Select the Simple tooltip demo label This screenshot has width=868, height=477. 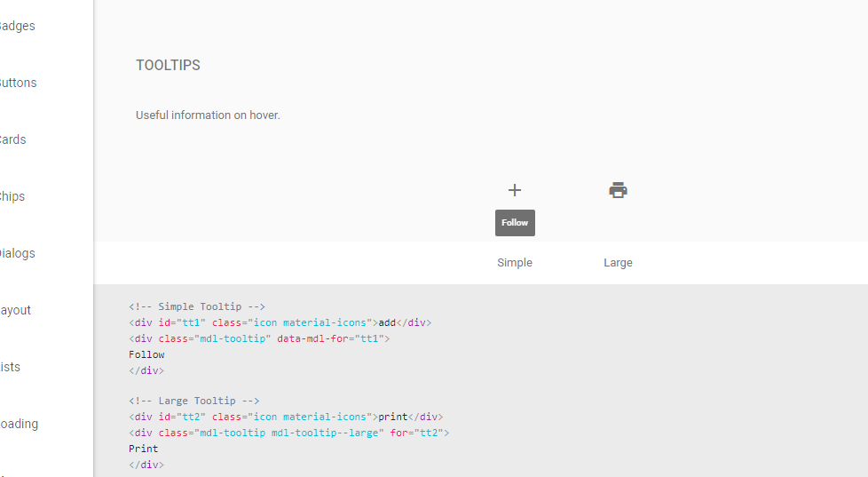coord(515,263)
